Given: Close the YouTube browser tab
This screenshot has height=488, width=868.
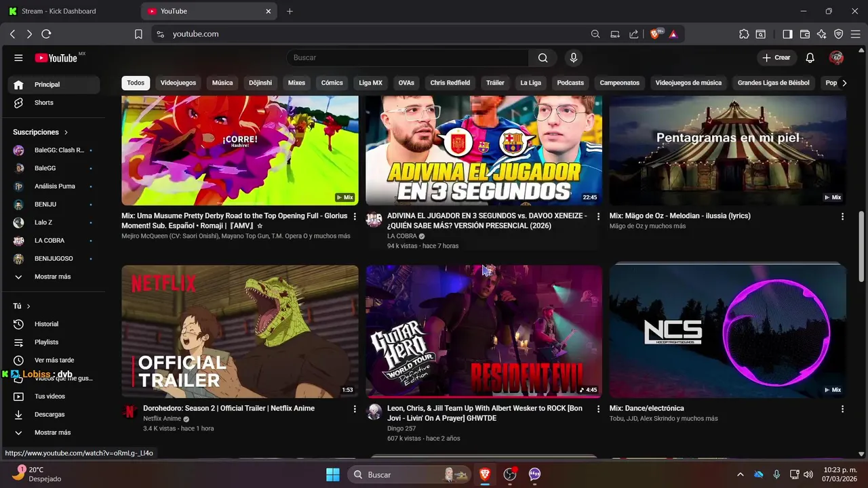Looking at the screenshot, I should [269, 11].
